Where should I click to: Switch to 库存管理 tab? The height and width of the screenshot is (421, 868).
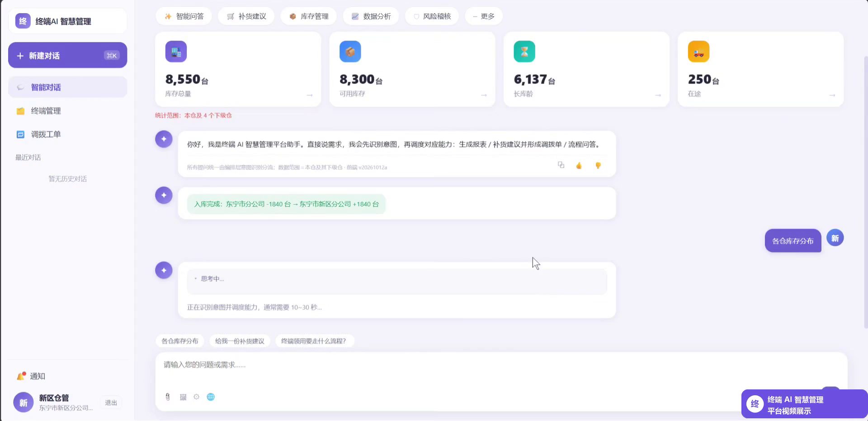pyautogui.click(x=309, y=16)
